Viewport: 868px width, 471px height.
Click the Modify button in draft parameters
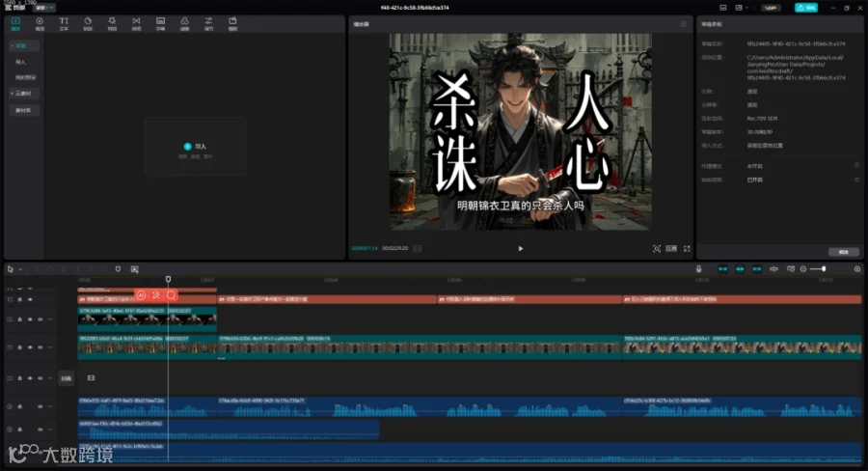tap(843, 252)
